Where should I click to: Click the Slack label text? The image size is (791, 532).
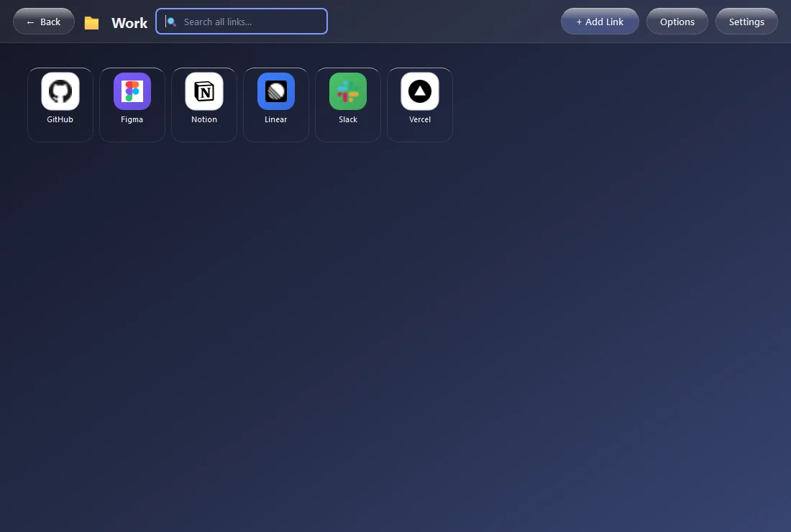coord(347,119)
